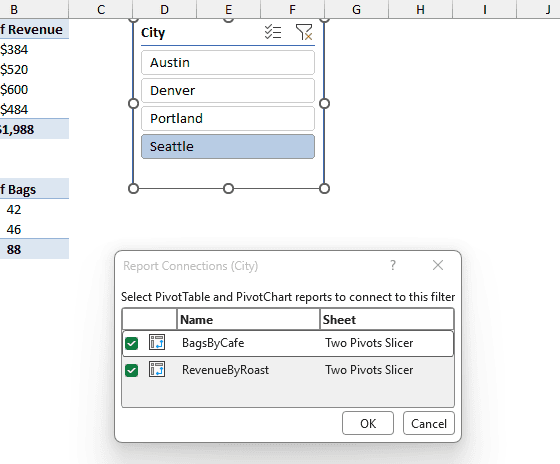The image size is (560, 464).
Task: Click the cell showing 42 bags
Action: [x=34, y=209]
